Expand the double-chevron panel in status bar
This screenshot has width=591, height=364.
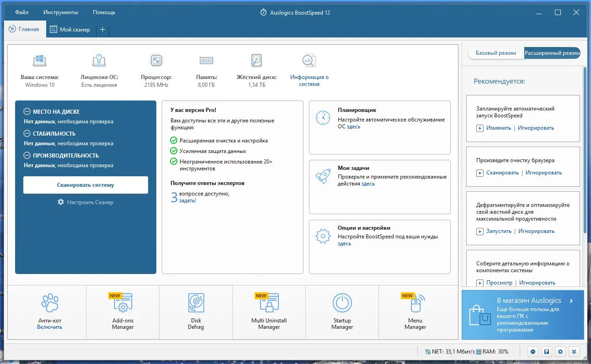(574, 352)
